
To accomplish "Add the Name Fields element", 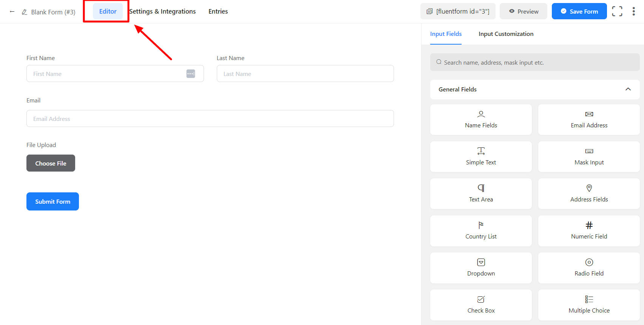I will pos(480,119).
